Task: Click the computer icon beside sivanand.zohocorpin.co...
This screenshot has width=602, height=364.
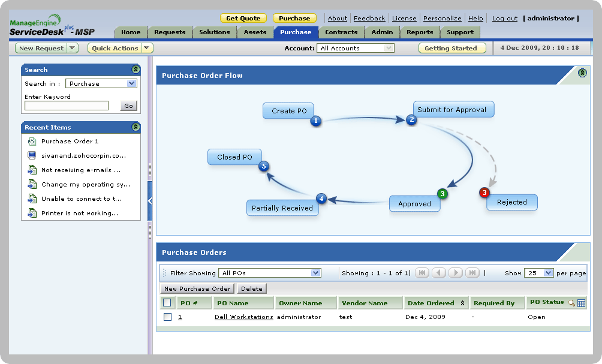Action: (x=32, y=155)
